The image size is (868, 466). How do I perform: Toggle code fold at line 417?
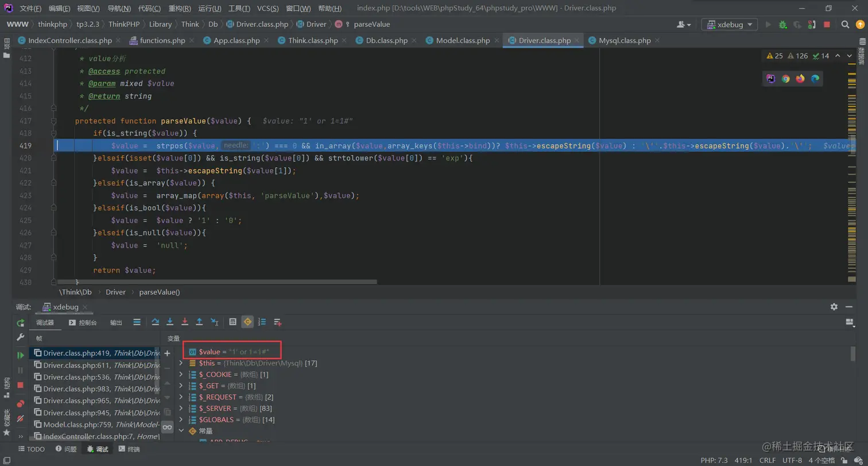click(x=53, y=121)
